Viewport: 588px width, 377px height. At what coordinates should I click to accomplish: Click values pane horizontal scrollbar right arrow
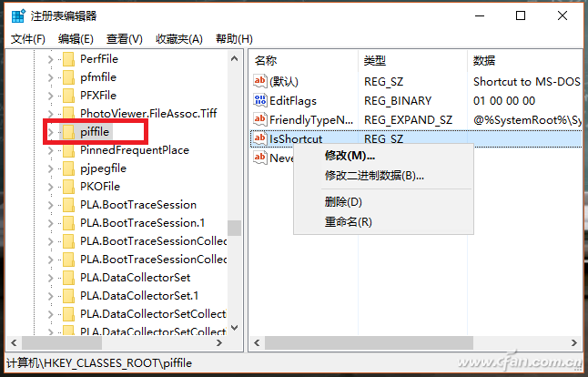click(x=574, y=343)
